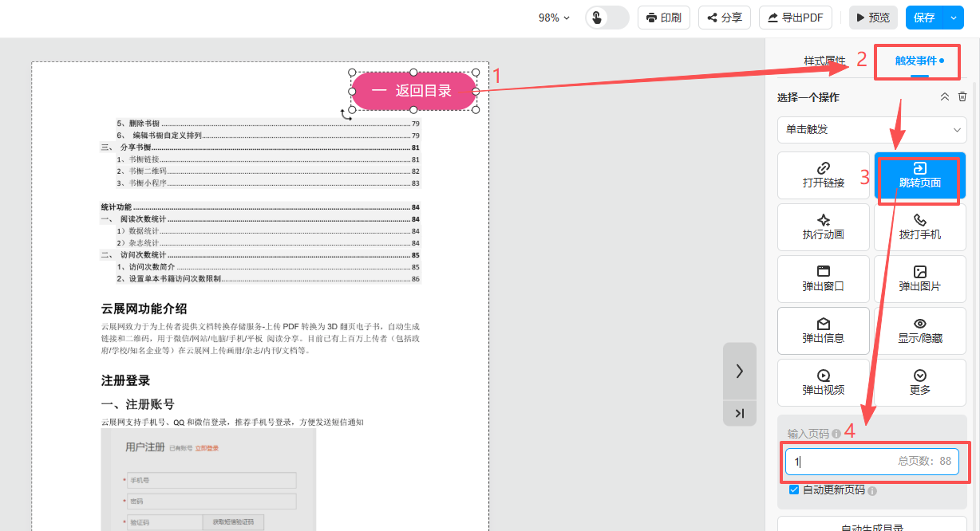Click the 导出PDF button
Screen dimensions: 980x531
(x=795, y=18)
